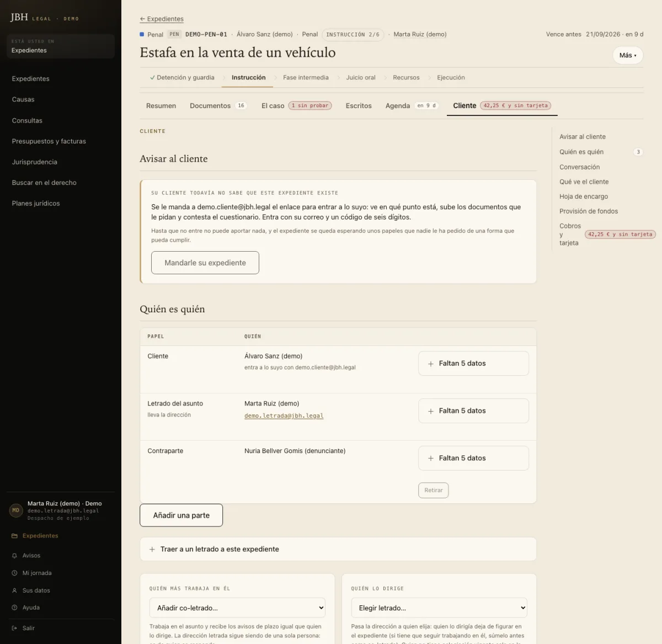662x644 pixels.
Task: Open Sus datos via the person icon
Action: (14, 590)
